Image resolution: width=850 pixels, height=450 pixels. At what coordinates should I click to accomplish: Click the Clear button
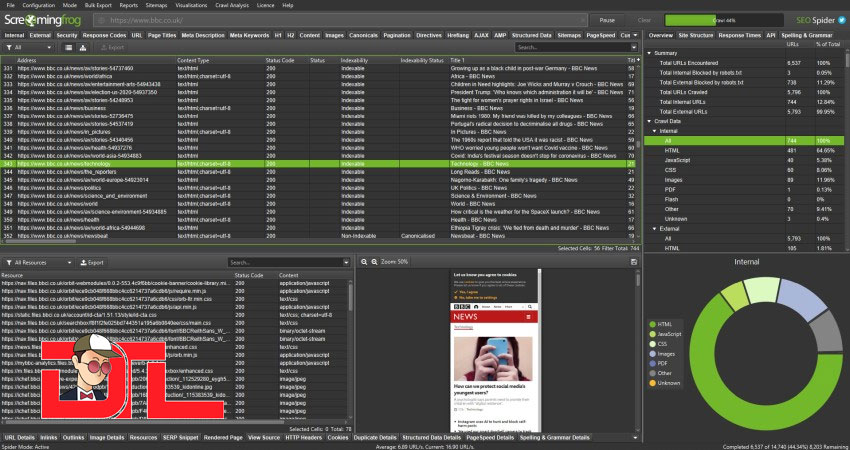644,21
